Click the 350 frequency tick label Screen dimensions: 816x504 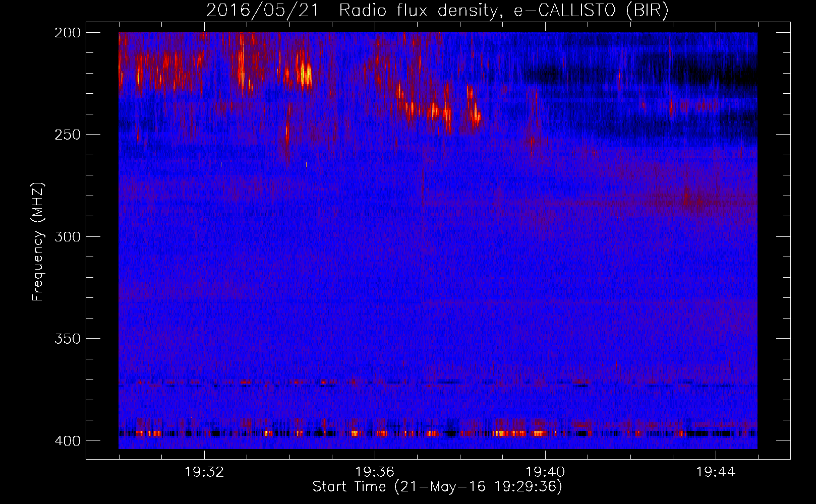click(x=68, y=338)
